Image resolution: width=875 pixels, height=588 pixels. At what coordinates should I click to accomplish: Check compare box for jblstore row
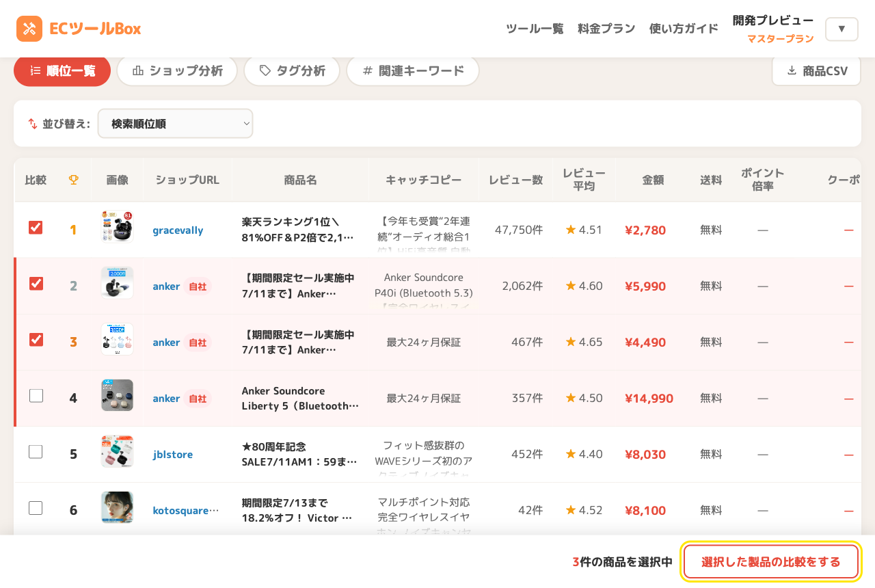36,452
